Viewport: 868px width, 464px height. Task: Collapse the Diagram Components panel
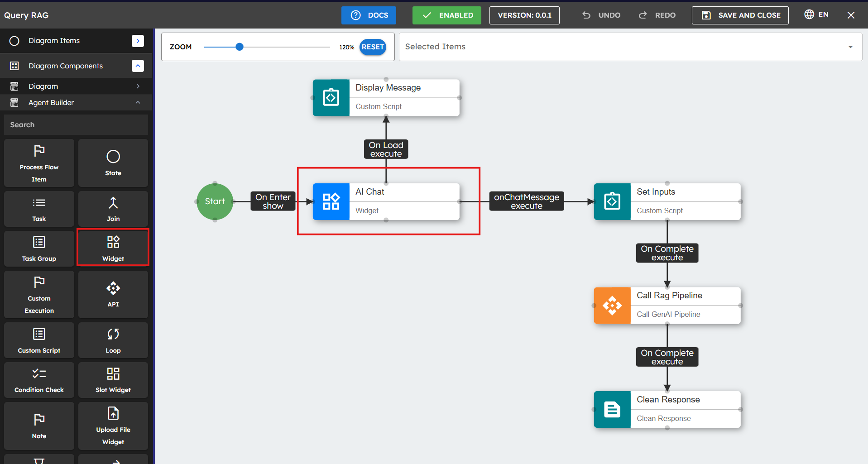click(x=138, y=66)
